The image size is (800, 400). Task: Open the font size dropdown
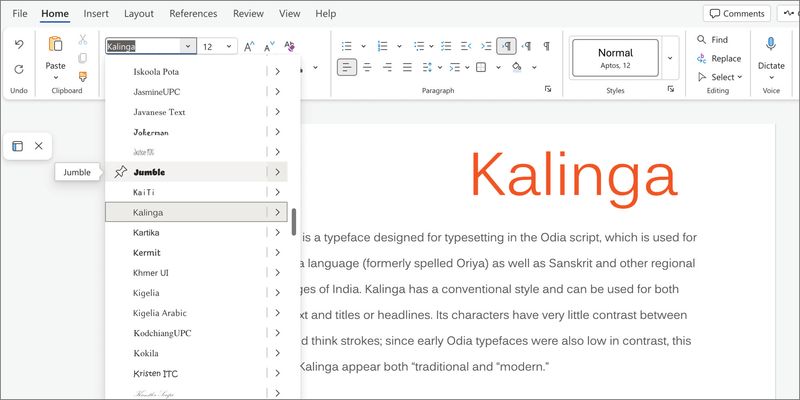231,46
